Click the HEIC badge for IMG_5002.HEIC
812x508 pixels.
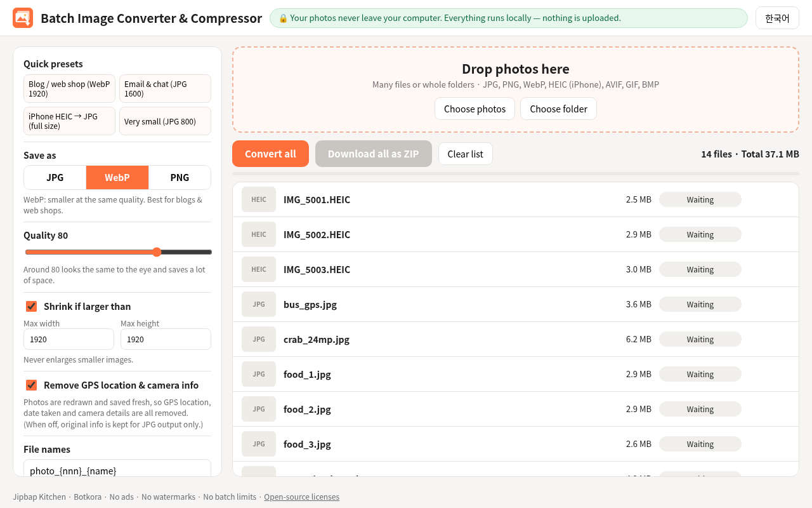259,234
